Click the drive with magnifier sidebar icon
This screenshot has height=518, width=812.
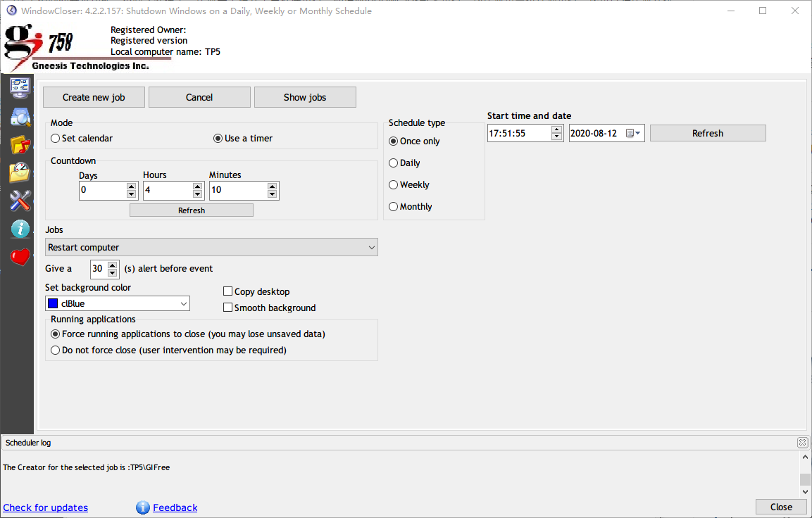(20, 117)
